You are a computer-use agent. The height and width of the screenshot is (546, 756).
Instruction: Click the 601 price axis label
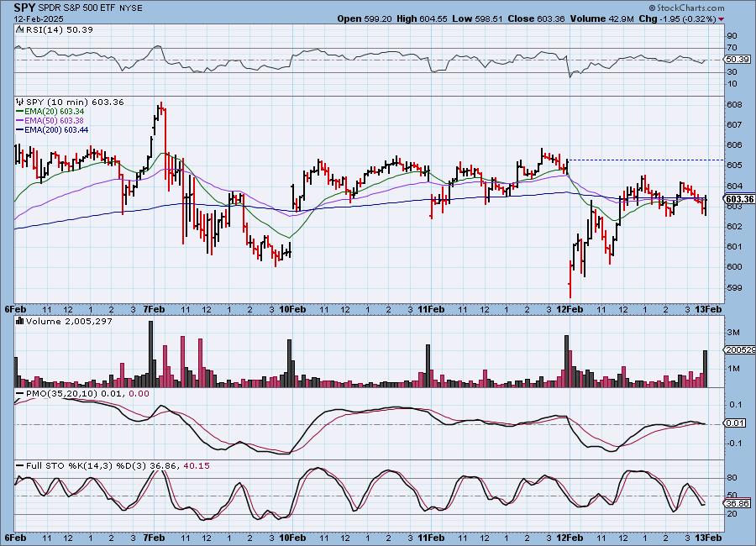[734, 246]
